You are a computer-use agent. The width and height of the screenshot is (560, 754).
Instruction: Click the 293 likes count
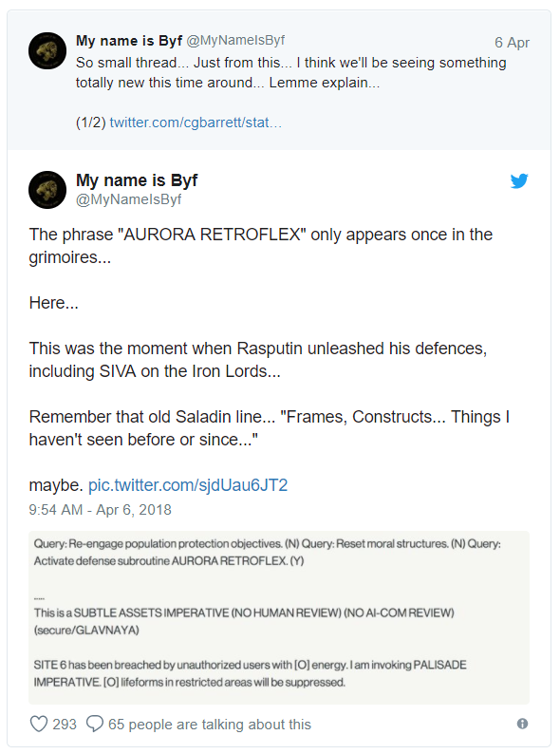coord(65,725)
